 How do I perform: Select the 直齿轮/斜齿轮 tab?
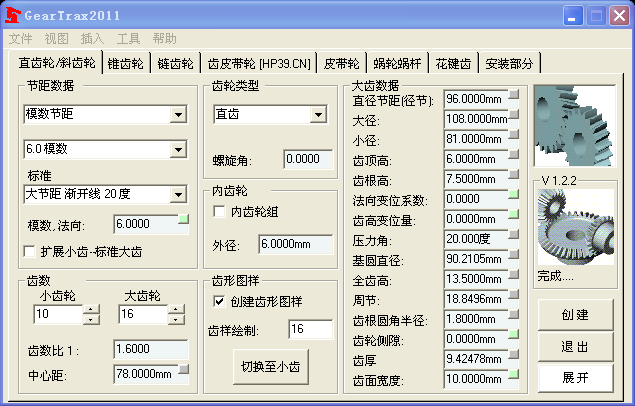point(57,62)
